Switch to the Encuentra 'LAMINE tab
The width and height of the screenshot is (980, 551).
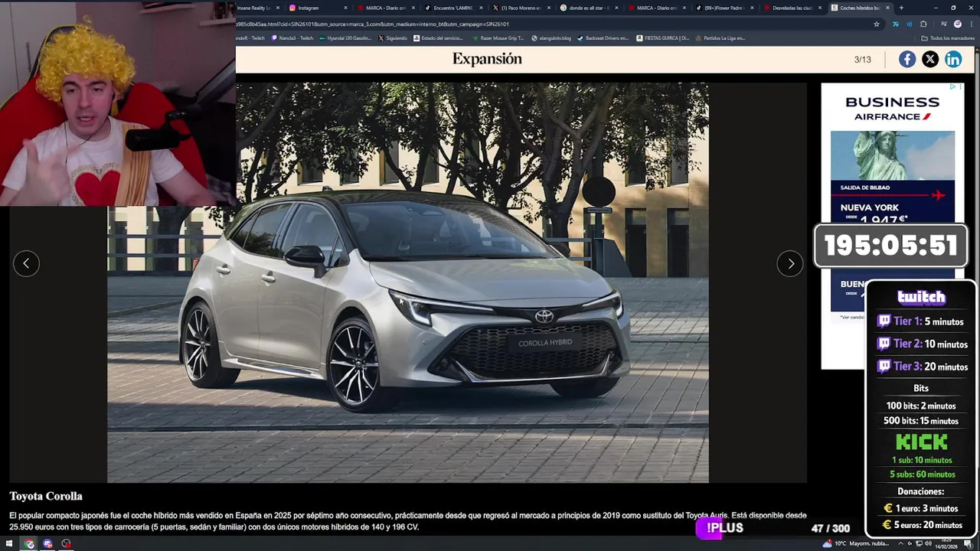pos(453,8)
